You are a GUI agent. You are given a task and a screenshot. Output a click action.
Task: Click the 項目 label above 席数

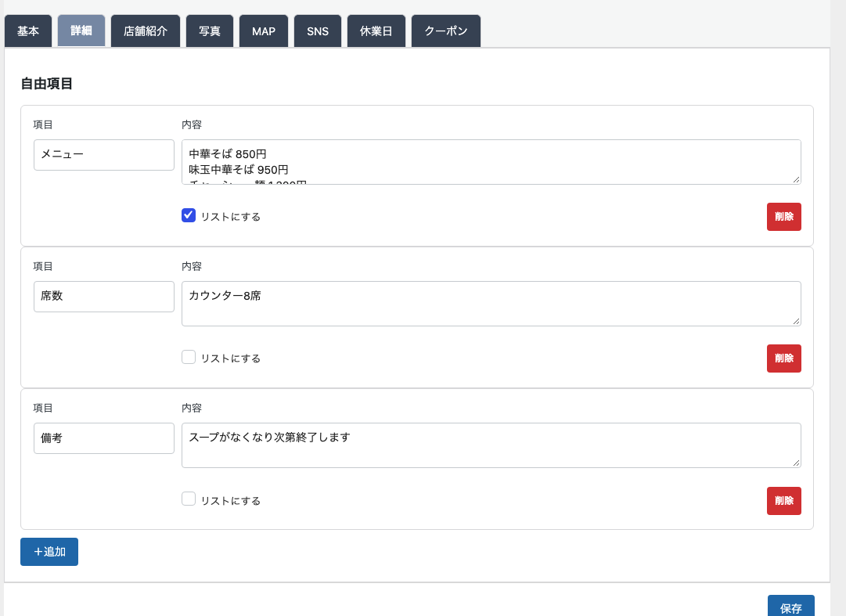[42, 266]
